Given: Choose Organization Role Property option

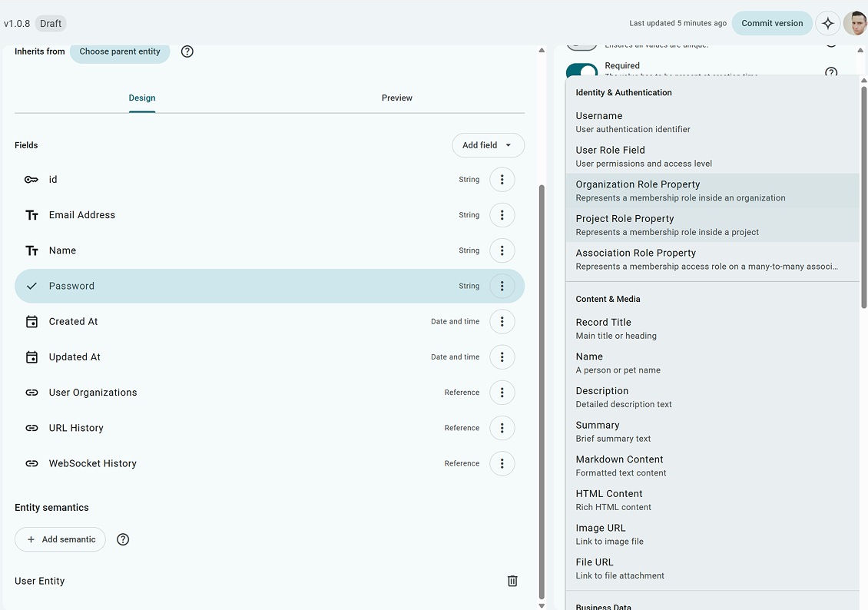Looking at the screenshot, I should point(712,191).
